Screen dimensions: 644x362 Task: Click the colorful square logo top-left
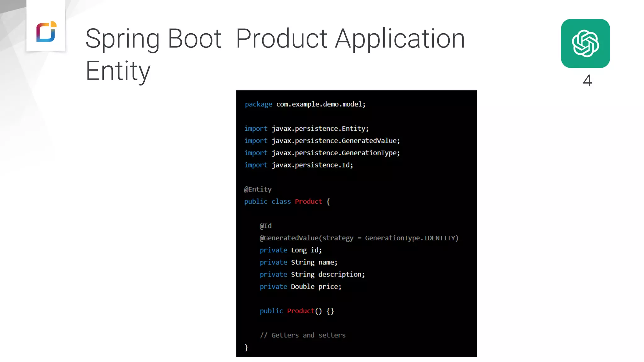[x=46, y=31]
